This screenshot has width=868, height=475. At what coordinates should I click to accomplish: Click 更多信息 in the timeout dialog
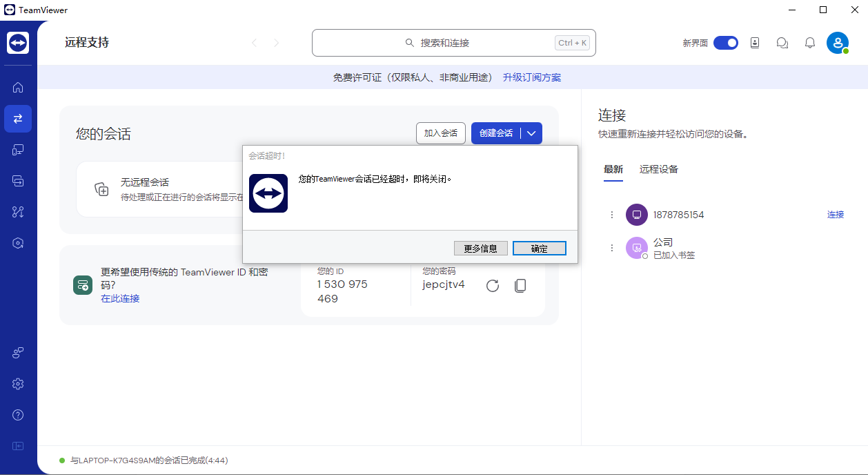click(x=481, y=249)
